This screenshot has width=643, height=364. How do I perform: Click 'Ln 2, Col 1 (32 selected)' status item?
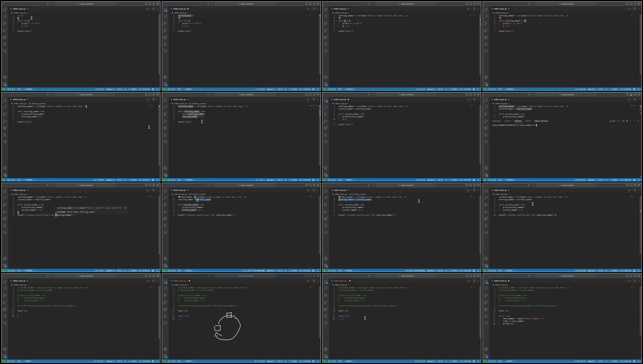tap(414, 270)
